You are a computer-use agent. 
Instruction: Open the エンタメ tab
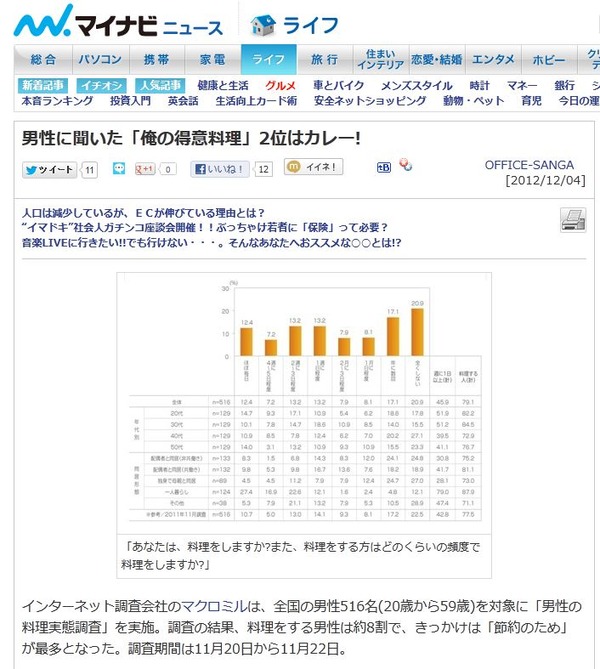[493, 59]
